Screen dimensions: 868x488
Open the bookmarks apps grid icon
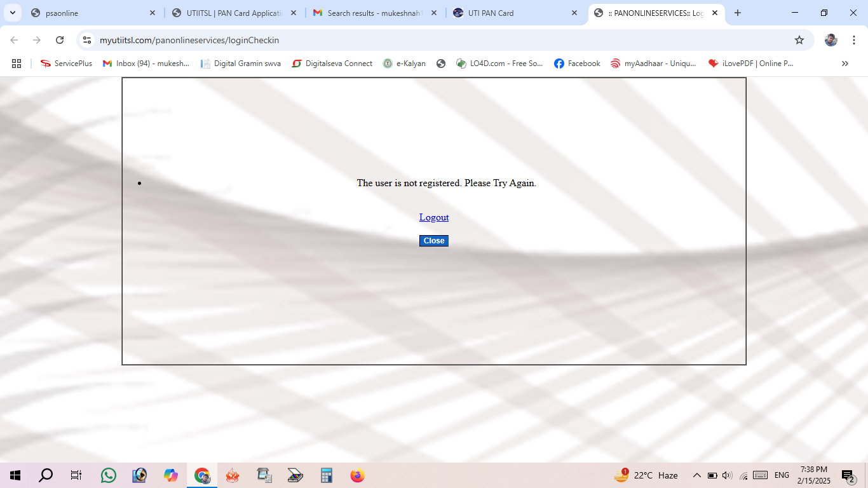pyautogui.click(x=17, y=64)
